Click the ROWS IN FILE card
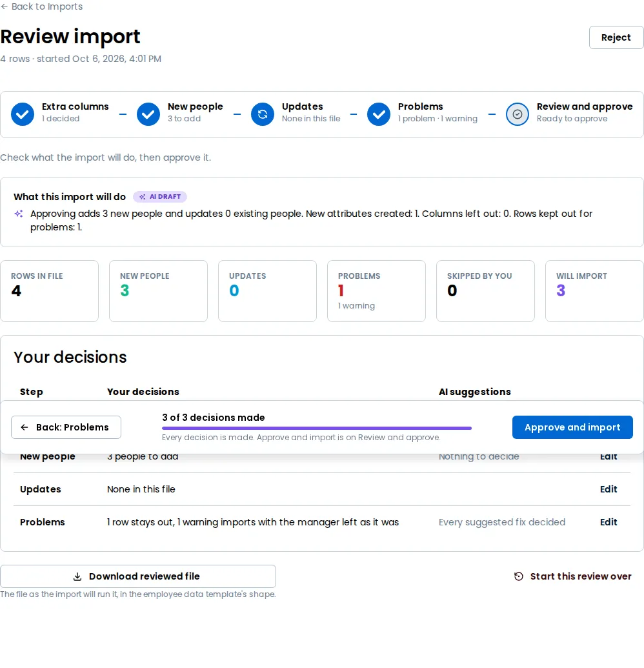644x668 pixels. (50, 291)
